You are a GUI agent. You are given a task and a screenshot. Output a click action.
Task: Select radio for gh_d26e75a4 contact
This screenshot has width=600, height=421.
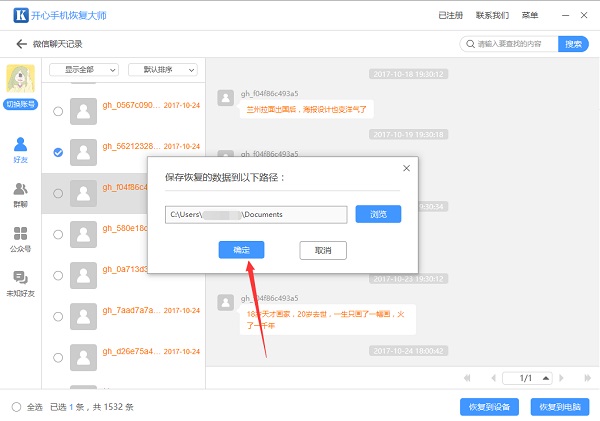58,357
